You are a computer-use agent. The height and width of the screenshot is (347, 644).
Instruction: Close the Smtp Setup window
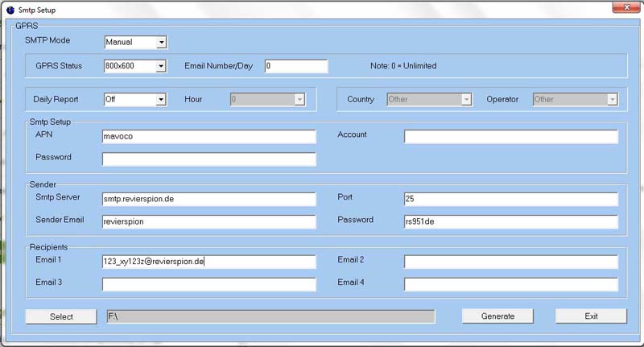tap(622, 8)
